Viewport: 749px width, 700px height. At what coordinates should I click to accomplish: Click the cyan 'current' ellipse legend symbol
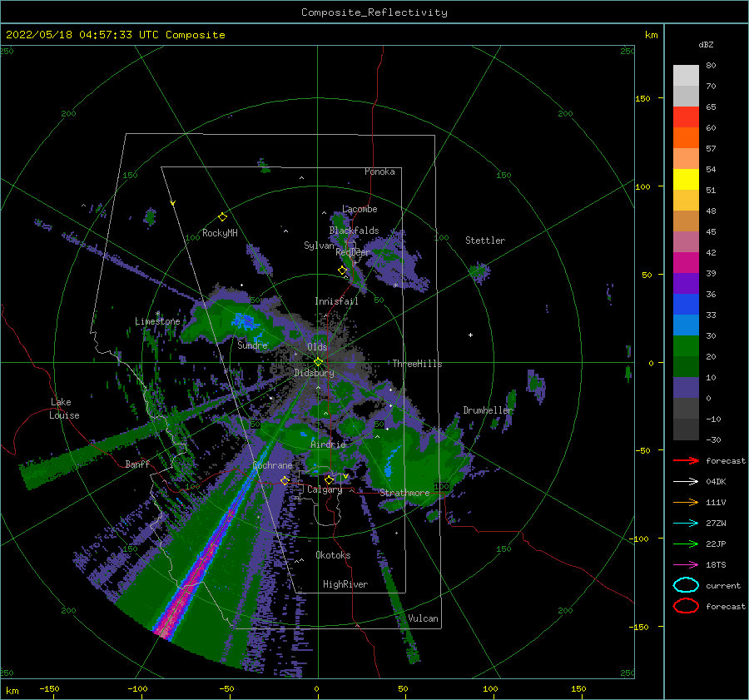pos(686,585)
